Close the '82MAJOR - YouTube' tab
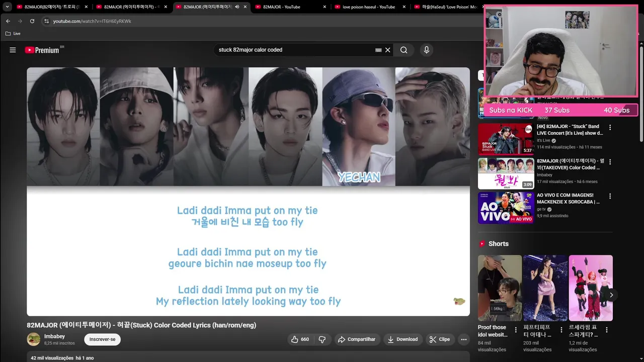Screen dimensions: 644x362 [x=325, y=7]
